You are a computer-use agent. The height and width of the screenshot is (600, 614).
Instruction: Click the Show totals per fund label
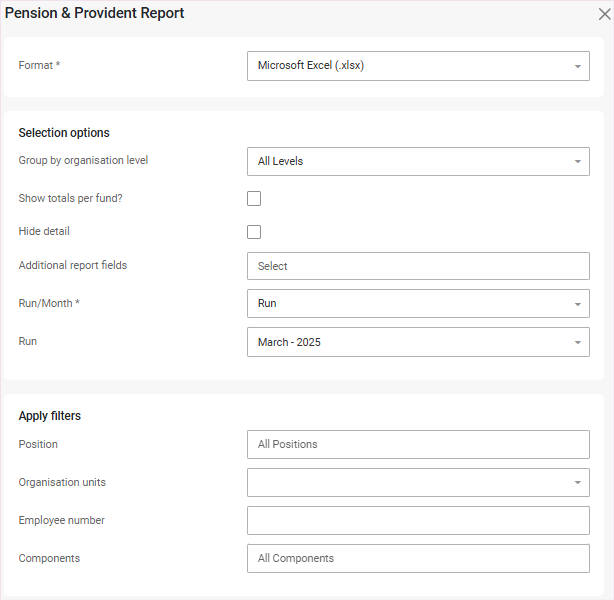70,198
